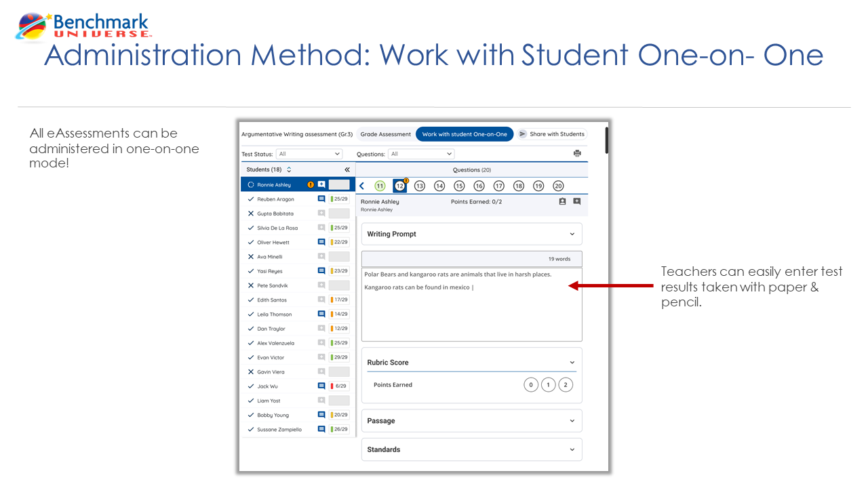
Task: Open Oliver Hewett's comment icon
Action: tap(321, 242)
